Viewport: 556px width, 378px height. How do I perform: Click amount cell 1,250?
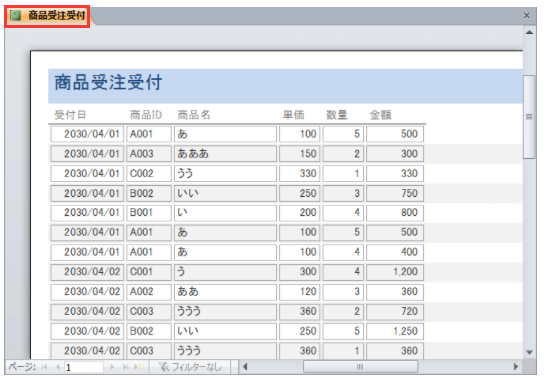(395, 331)
